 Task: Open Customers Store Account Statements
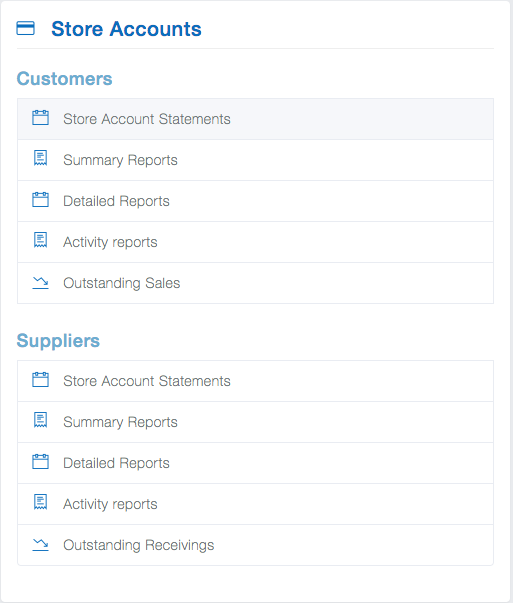click(255, 119)
